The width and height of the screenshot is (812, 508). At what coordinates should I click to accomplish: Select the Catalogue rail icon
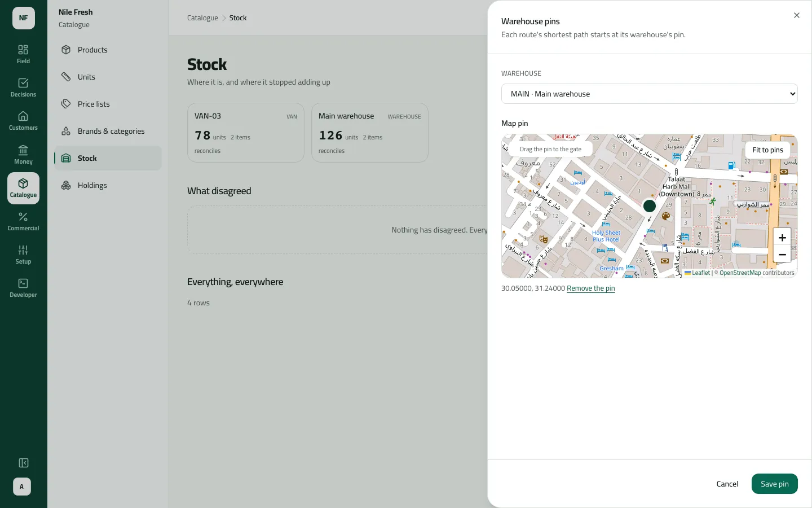[x=23, y=188]
